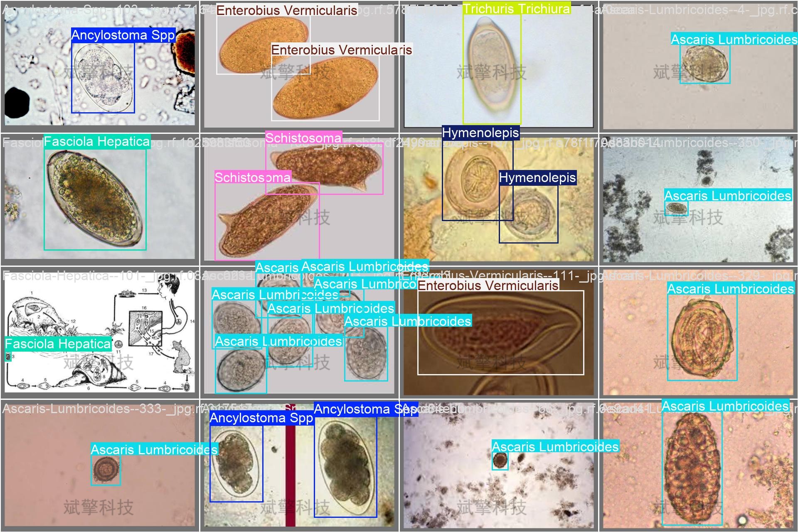Click Ascaris Lumbricoides egg in top-right image

tap(705, 64)
